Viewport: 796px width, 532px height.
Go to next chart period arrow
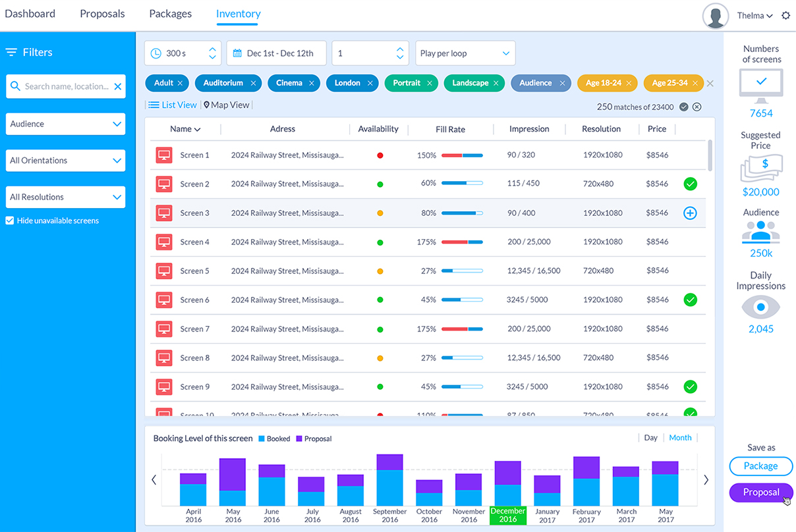coord(706,480)
